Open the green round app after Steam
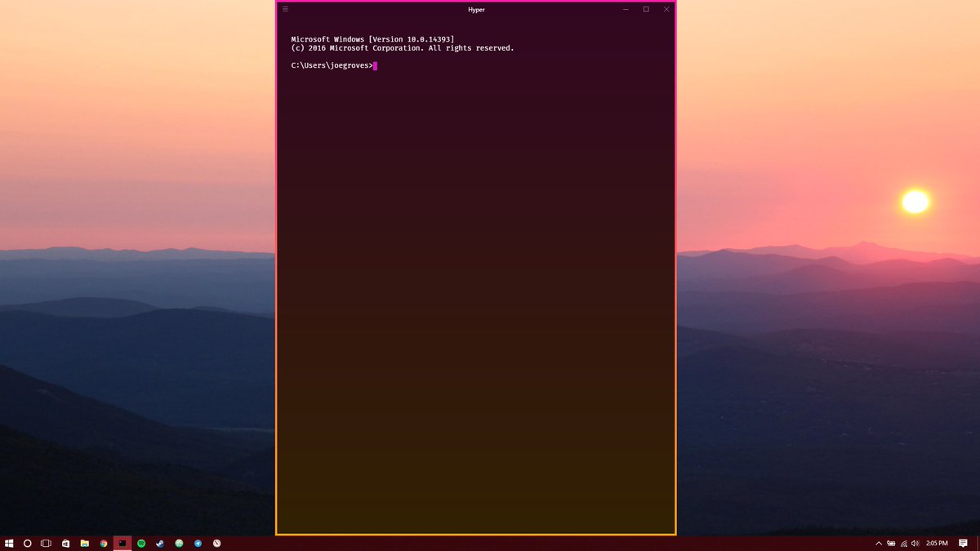Viewport: 980px width, 551px height. (x=179, y=543)
